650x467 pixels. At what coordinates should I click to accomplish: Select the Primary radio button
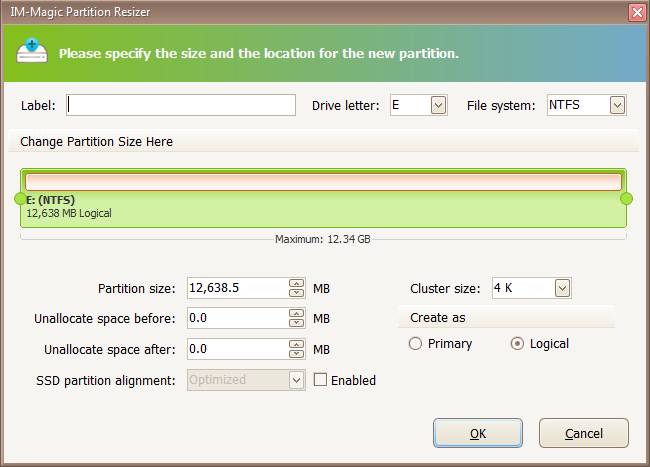point(415,344)
